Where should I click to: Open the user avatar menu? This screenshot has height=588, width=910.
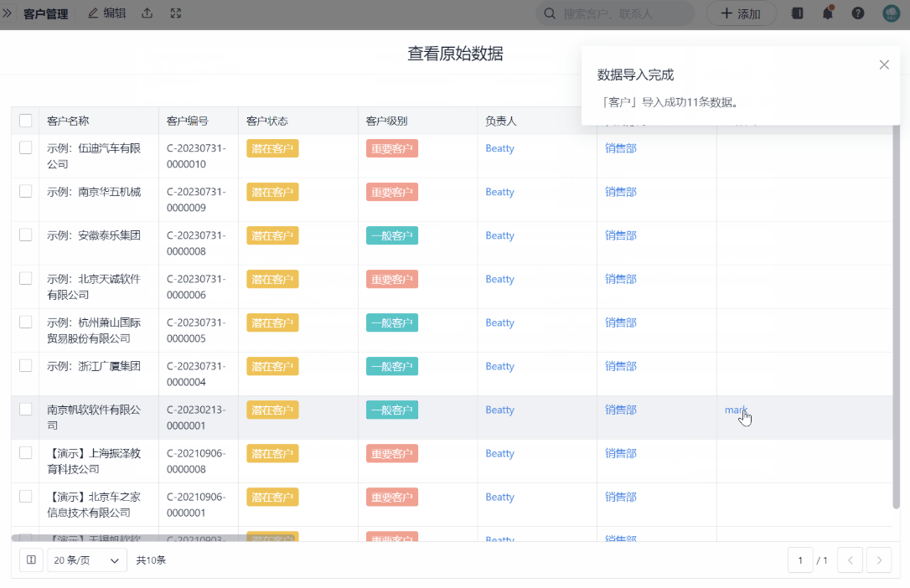pyautogui.click(x=891, y=13)
